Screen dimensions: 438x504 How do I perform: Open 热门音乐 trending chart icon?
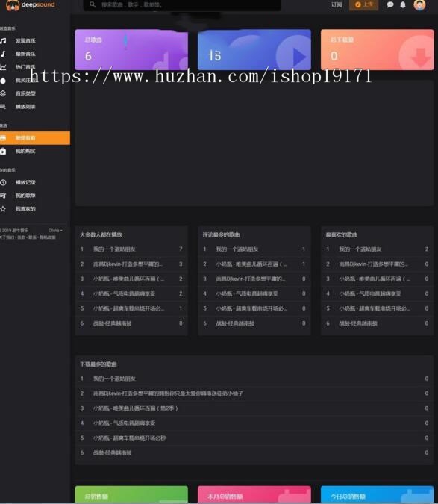click(x=3, y=67)
